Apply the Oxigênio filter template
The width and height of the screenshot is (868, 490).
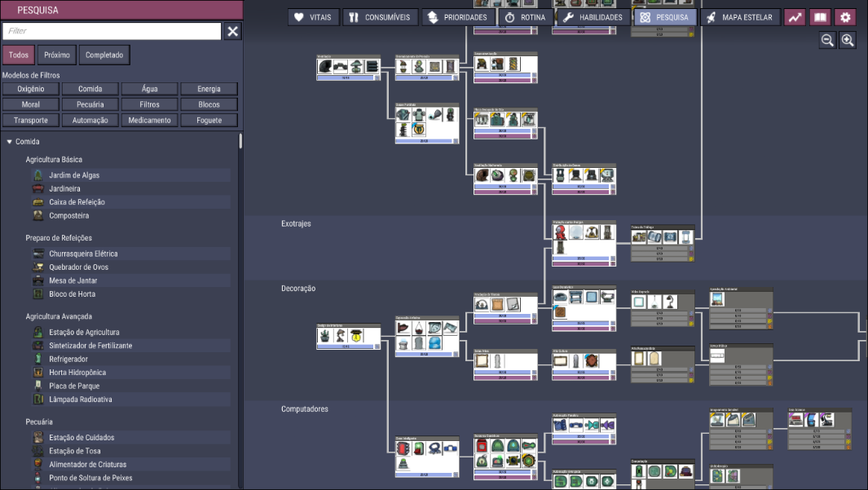(30, 89)
